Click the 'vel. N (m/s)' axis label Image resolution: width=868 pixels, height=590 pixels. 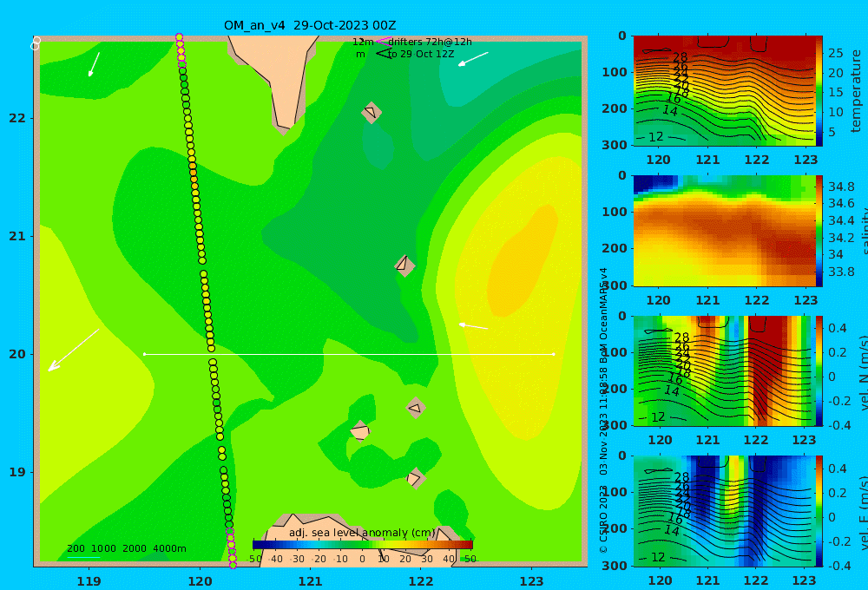tap(863, 372)
